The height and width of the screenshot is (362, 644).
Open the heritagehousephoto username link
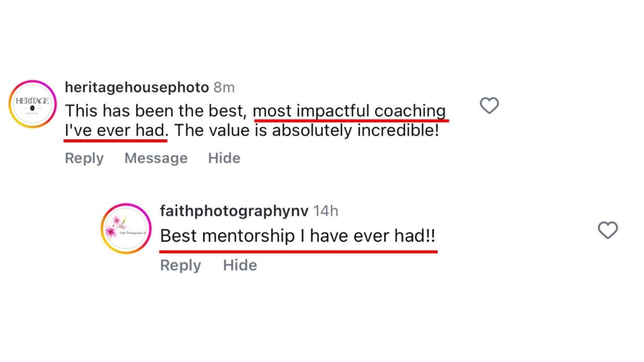pos(137,87)
